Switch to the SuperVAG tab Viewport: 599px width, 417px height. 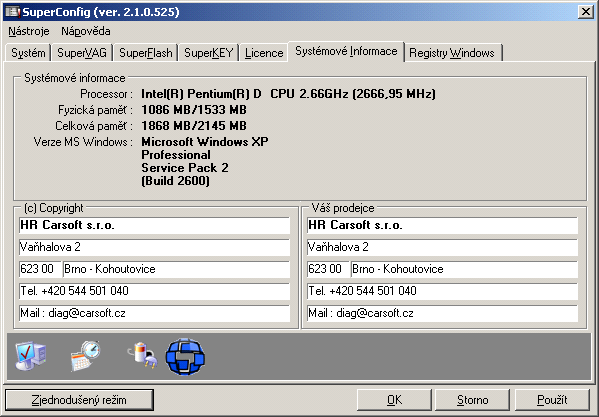click(x=82, y=53)
